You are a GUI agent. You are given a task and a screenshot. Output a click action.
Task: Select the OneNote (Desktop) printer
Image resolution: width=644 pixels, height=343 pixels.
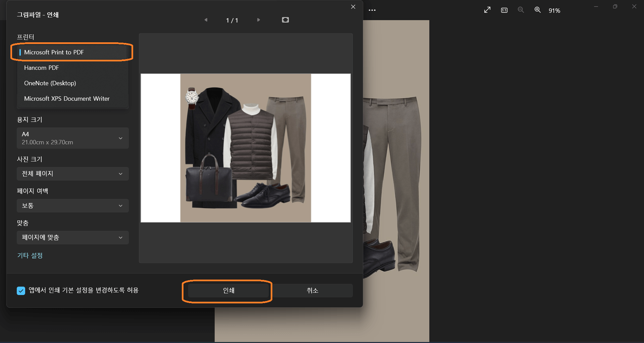point(73,83)
